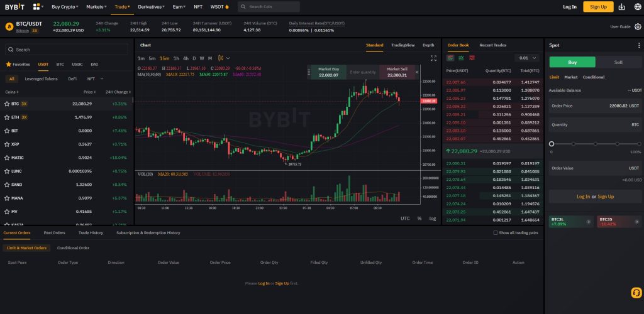Viewport: 644px width, 314px height.
Task: Close the quick market order bar
Action: [x=417, y=72]
